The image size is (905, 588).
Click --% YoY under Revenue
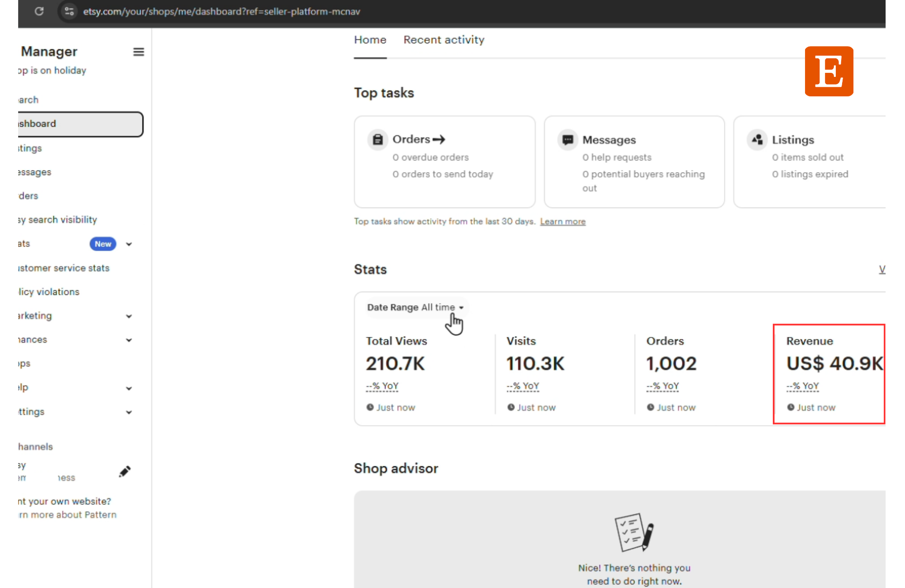coord(803,386)
